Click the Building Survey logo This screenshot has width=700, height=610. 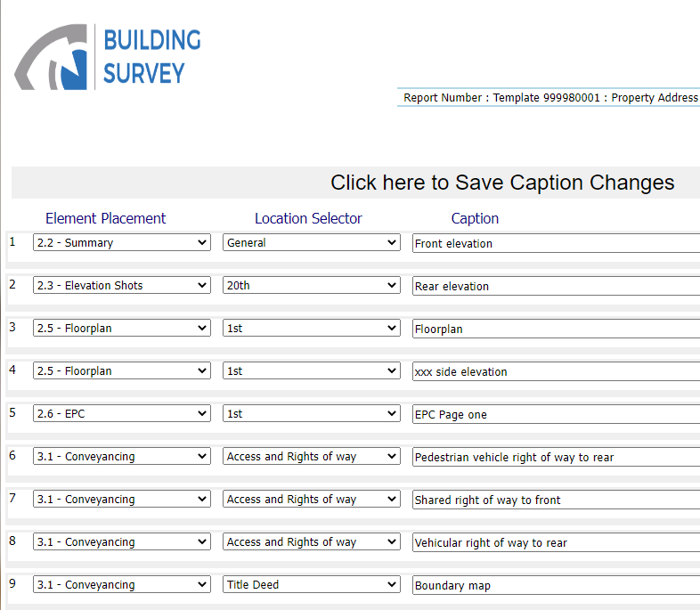click(x=108, y=58)
